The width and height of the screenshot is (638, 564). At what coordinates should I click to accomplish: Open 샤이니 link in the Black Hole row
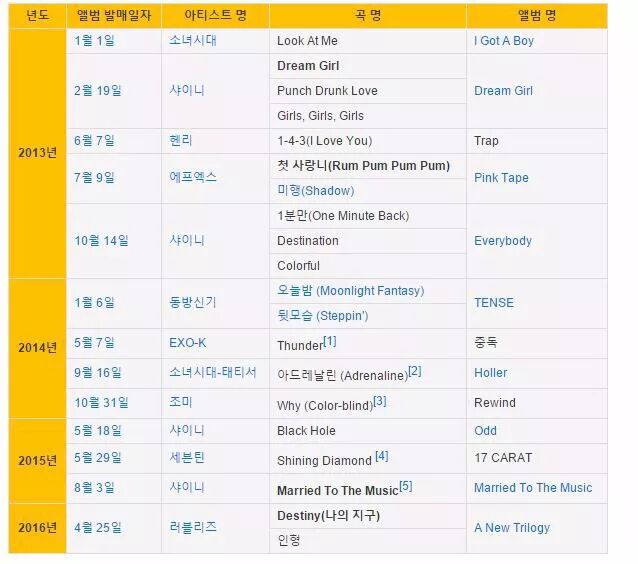tap(187, 431)
